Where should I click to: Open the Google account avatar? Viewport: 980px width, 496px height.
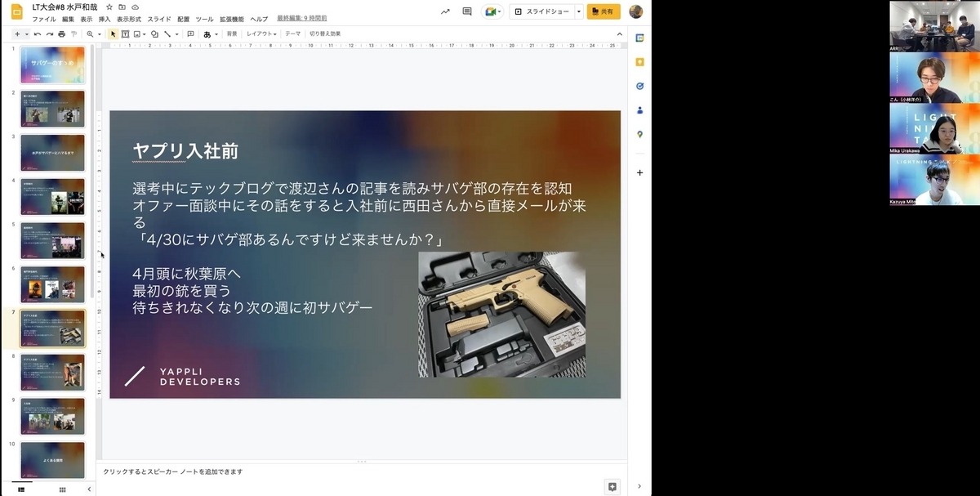point(636,11)
